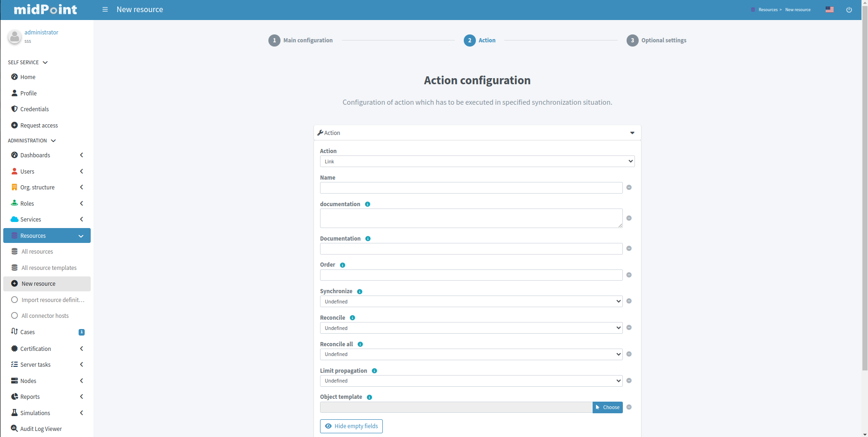The image size is (868, 437).
Task: Click the hamburger menu toggle icon
Action: (x=105, y=9)
